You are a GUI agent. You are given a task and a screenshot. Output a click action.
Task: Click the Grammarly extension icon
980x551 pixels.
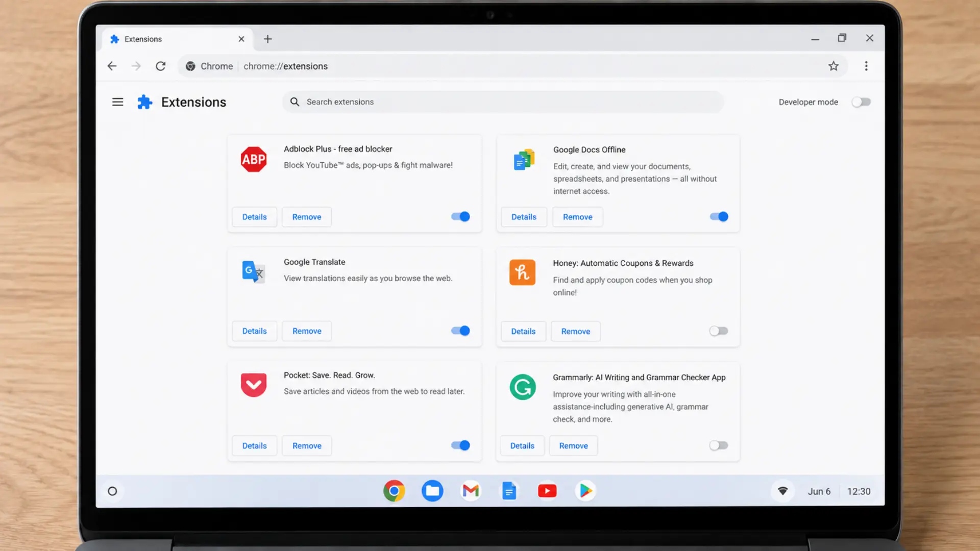click(x=523, y=387)
